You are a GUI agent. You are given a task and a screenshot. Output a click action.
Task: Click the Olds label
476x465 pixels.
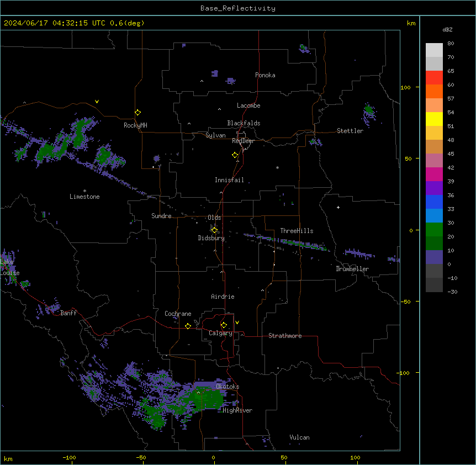coord(214,218)
